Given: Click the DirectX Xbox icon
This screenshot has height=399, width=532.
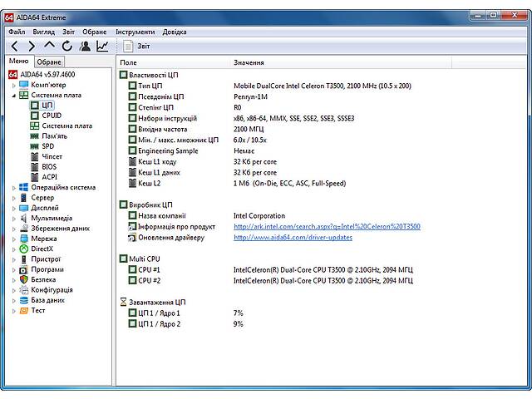Looking at the screenshot, I should pos(24,249).
